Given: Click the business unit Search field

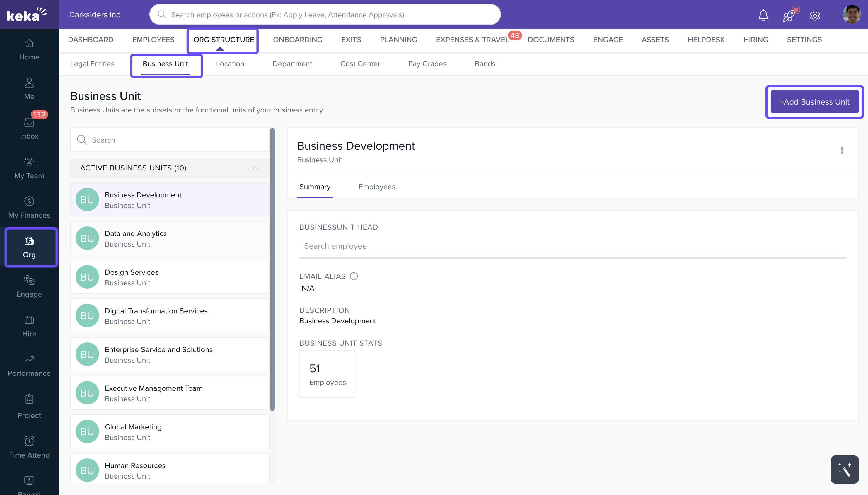Looking at the screenshot, I should click(170, 140).
